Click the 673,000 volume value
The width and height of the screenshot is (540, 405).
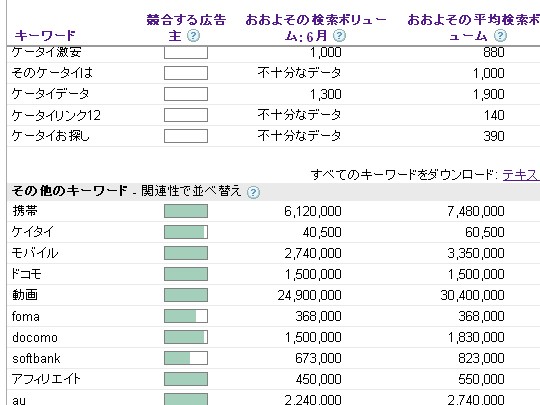click(x=318, y=358)
